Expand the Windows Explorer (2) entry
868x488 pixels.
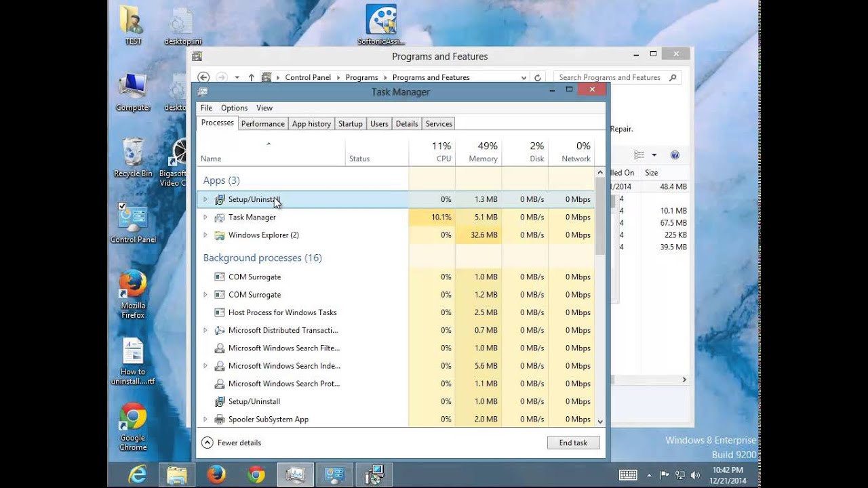click(x=205, y=235)
